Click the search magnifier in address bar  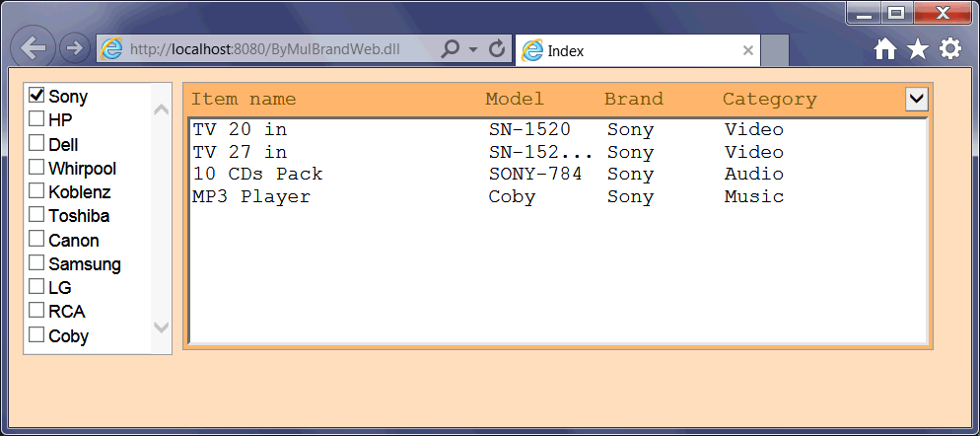[450, 48]
